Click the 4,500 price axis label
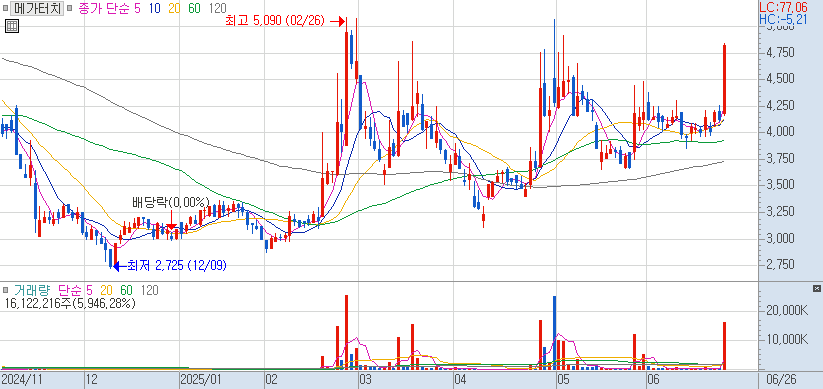The image size is (823, 389). [x=779, y=79]
